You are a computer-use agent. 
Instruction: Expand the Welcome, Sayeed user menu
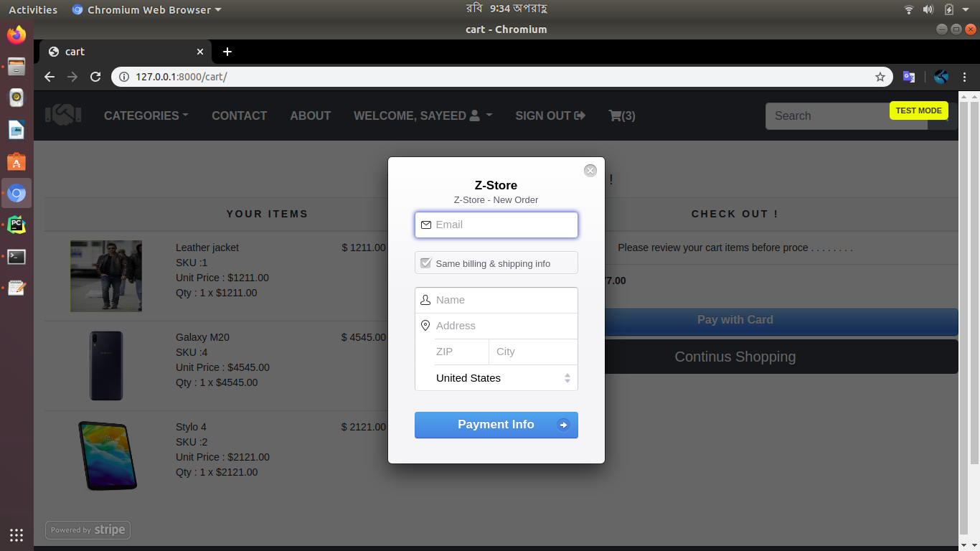423,116
